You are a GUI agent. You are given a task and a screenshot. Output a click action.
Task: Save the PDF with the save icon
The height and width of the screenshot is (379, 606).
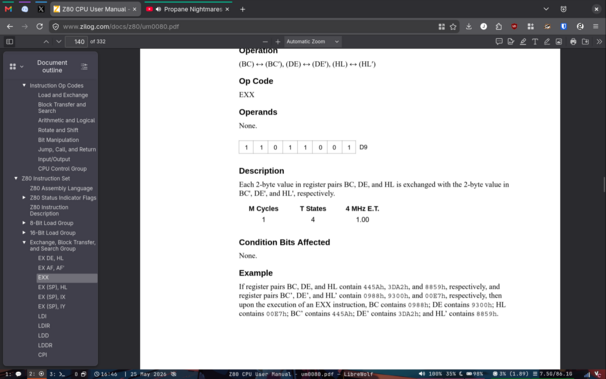pos(586,41)
